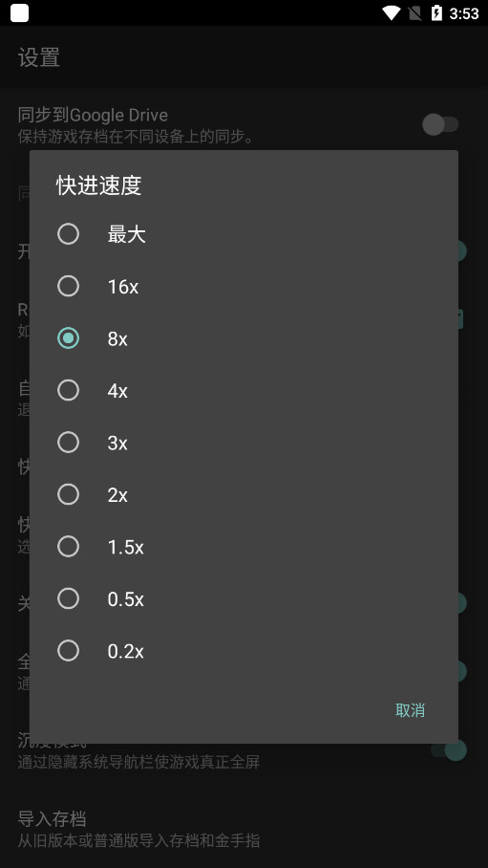Viewport: 488px width, 868px height.
Task: Pick the 4x fast-forward speed
Action: [68, 390]
